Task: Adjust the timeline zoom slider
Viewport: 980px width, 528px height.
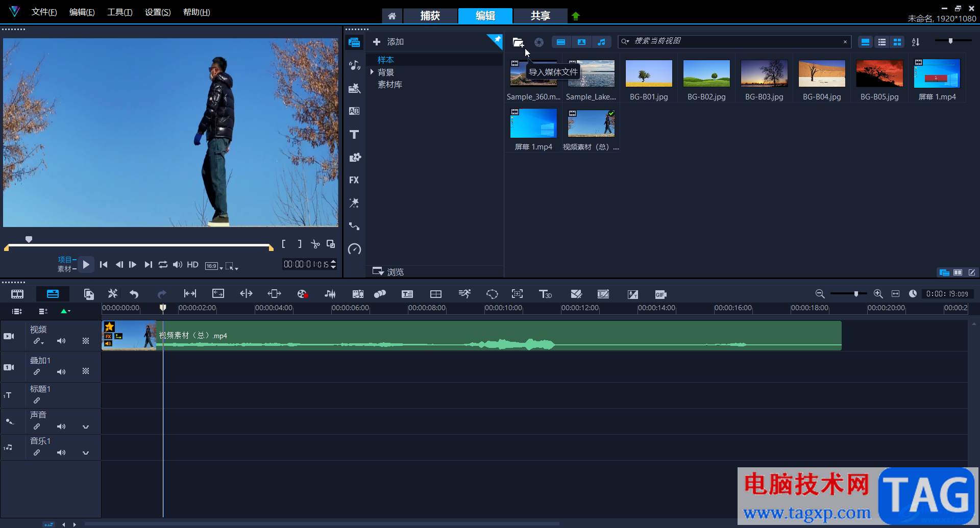Action: [856, 294]
